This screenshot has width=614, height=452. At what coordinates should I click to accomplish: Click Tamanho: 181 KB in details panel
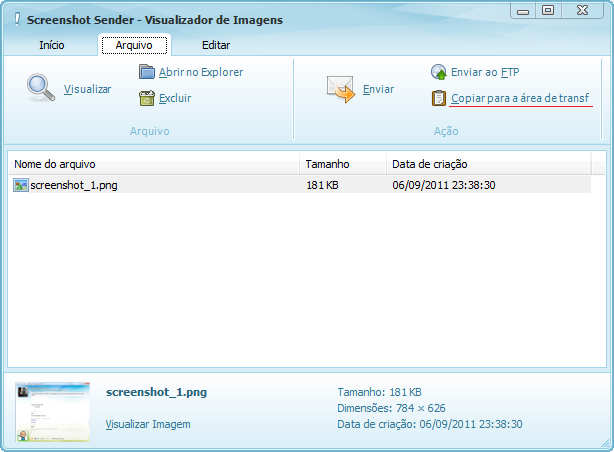pyautogui.click(x=379, y=392)
